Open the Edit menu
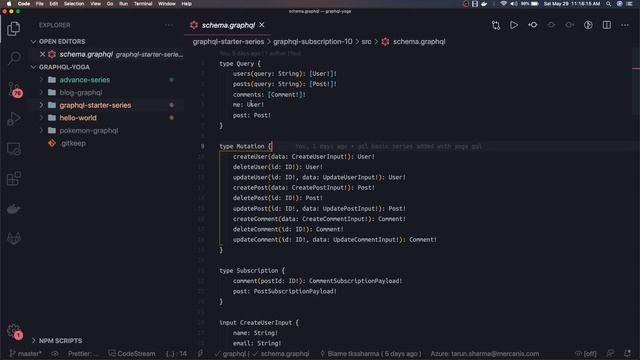This screenshot has height=360, width=640. (x=53, y=4)
